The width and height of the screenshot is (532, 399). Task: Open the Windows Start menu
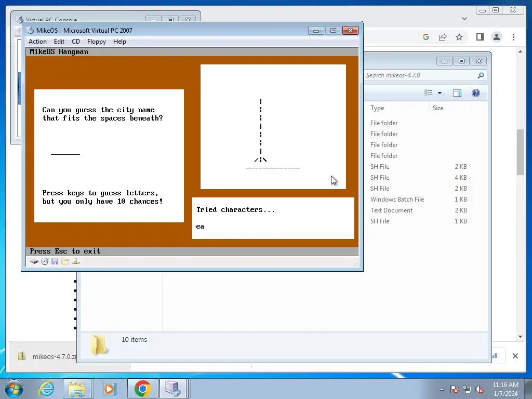14,389
